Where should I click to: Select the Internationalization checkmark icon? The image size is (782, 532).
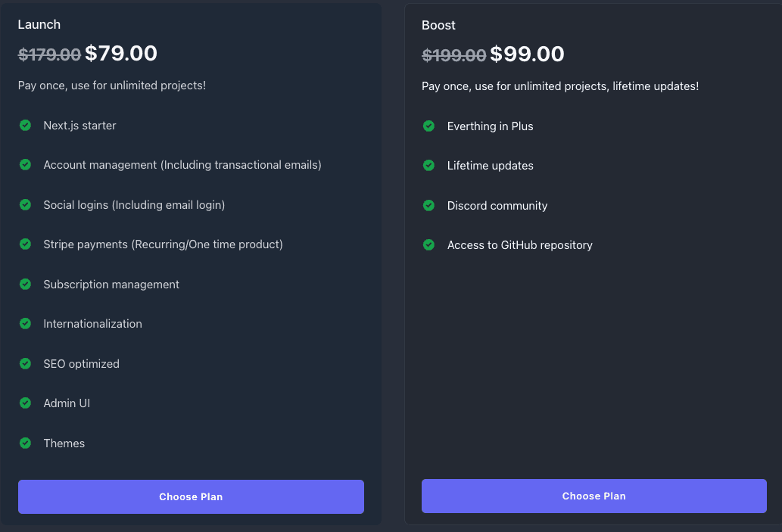point(25,324)
